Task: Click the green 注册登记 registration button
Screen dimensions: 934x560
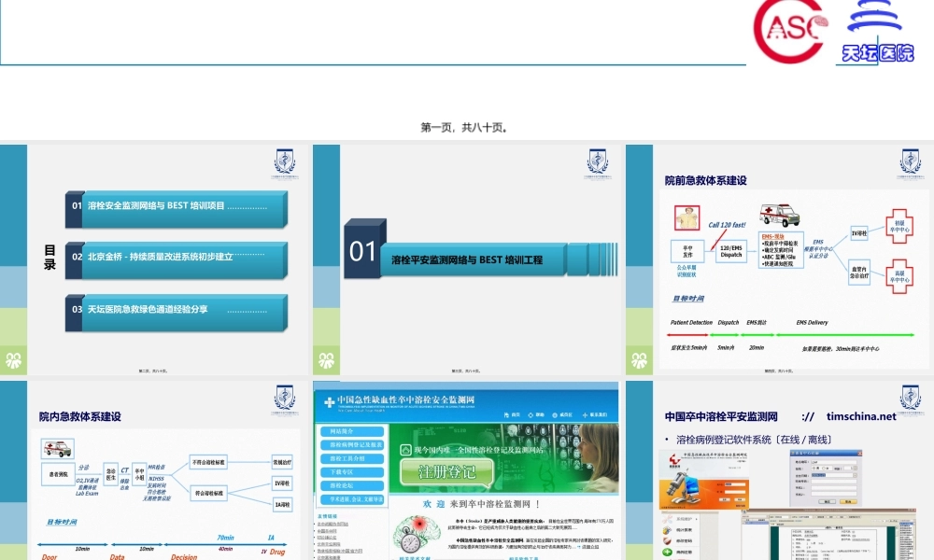Action: (448, 472)
